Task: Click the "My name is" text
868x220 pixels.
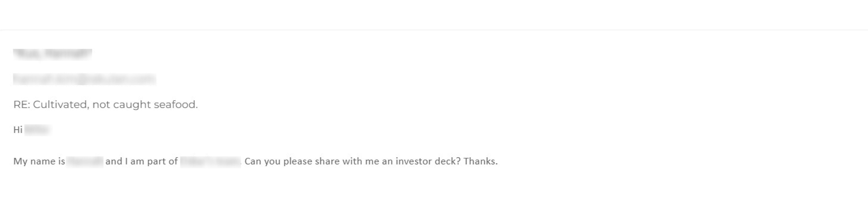Action: [39, 161]
